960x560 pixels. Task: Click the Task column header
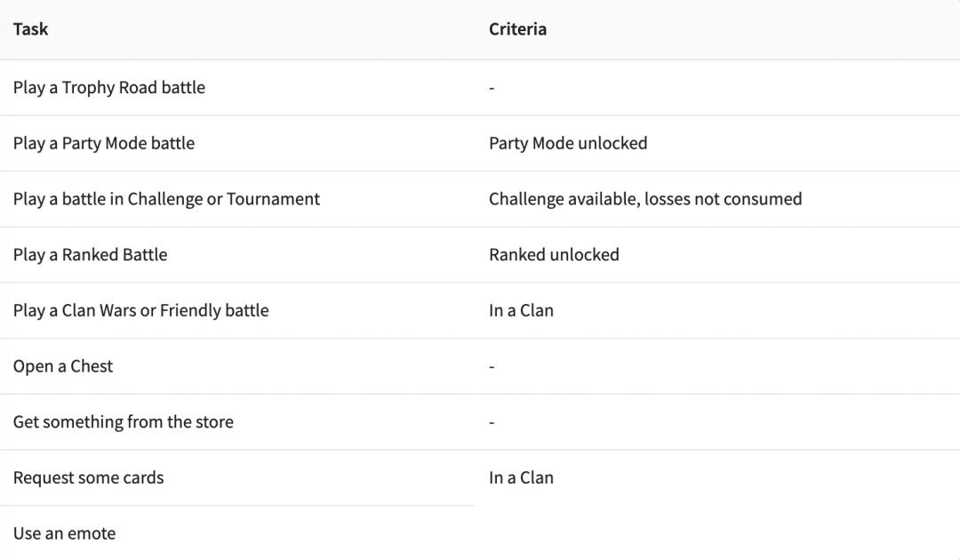click(30, 29)
